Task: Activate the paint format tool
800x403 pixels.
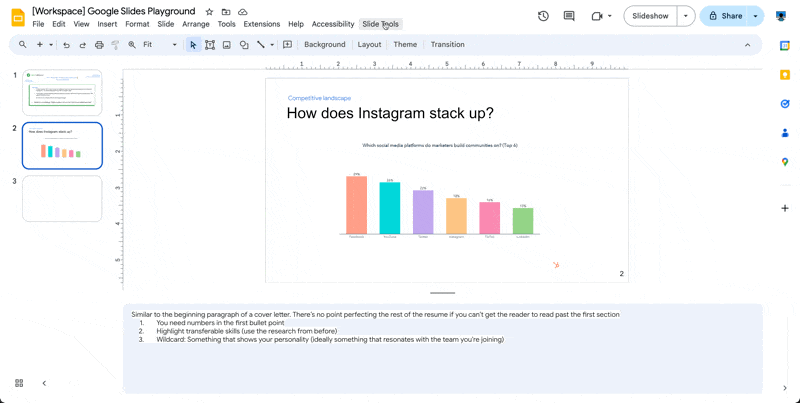Action: pyautogui.click(x=115, y=45)
